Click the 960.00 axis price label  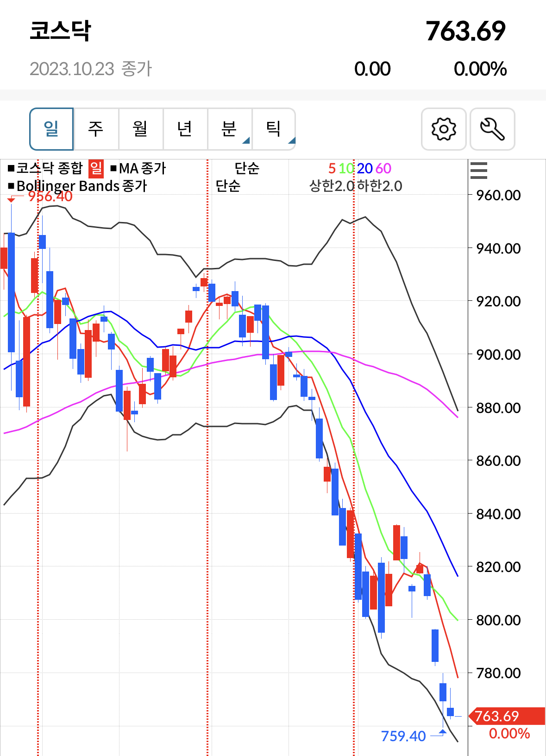tap(498, 195)
